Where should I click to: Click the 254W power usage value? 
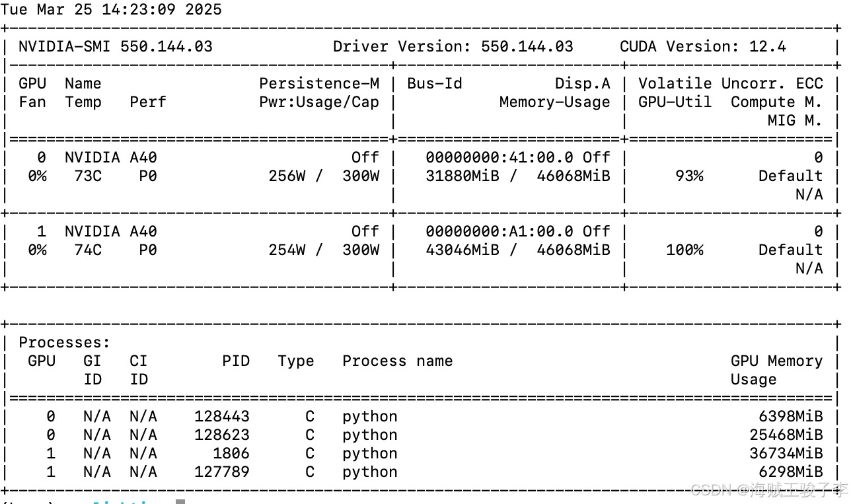[287, 250]
